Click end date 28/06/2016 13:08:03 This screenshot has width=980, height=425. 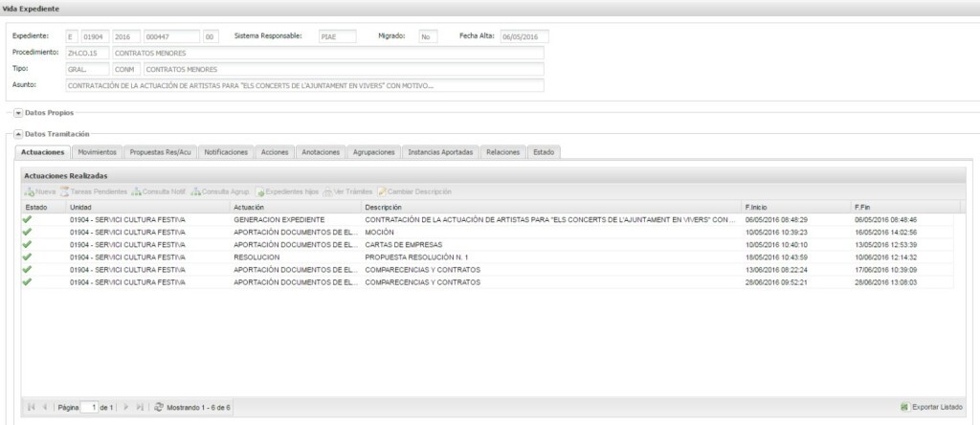click(885, 282)
